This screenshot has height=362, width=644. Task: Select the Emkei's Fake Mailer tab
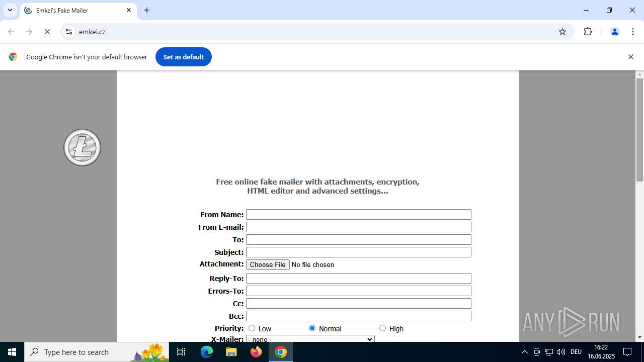tap(78, 10)
